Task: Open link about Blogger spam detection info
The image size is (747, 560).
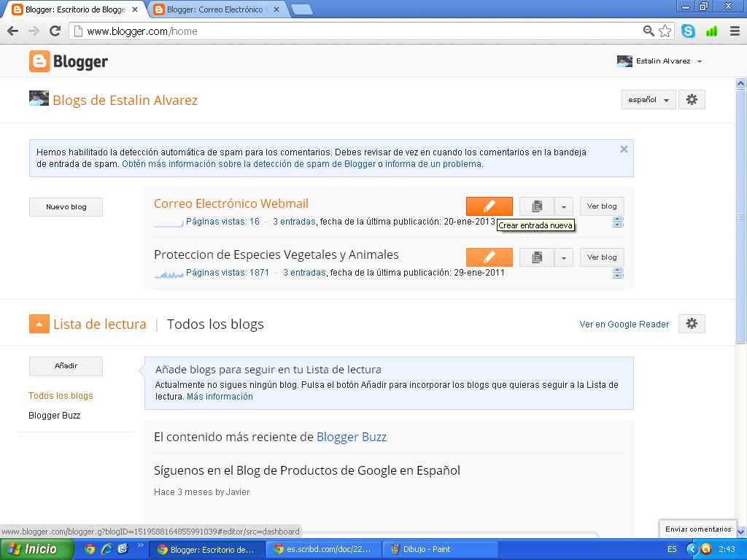Action: click(x=249, y=164)
